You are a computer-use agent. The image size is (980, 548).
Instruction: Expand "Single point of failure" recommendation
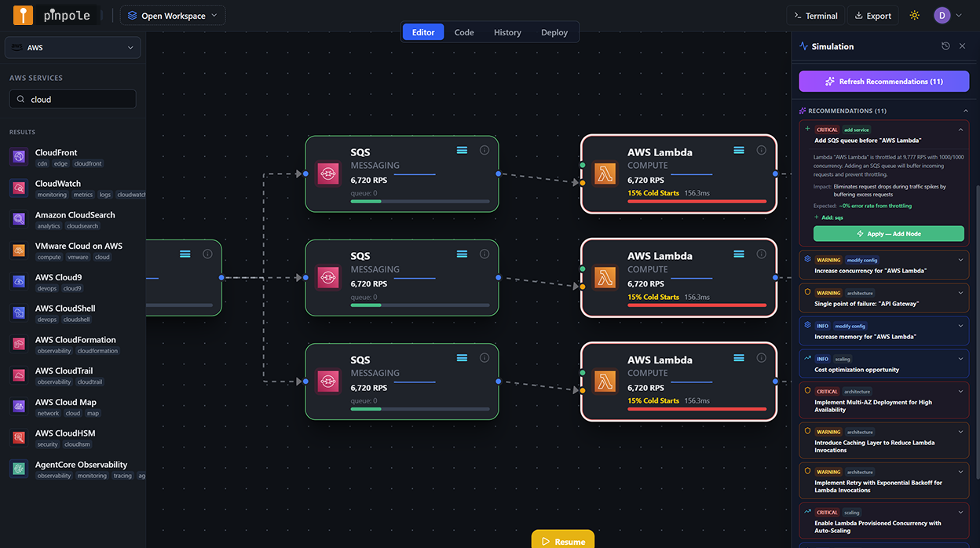tap(960, 293)
